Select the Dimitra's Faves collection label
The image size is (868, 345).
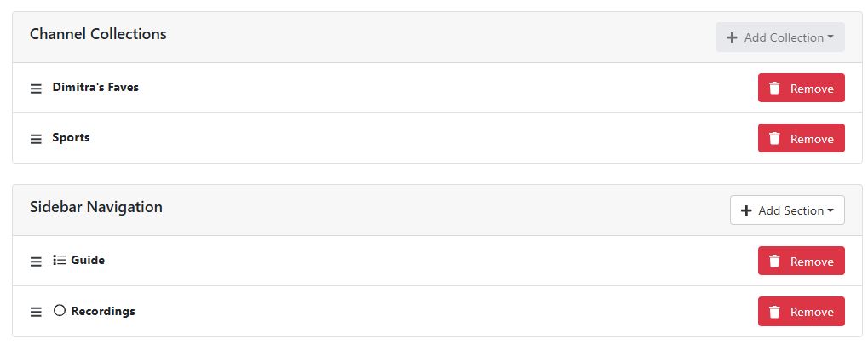click(x=95, y=87)
